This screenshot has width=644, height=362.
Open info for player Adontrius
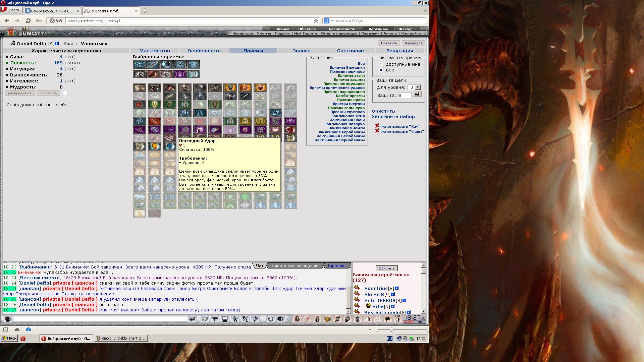pos(396,288)
